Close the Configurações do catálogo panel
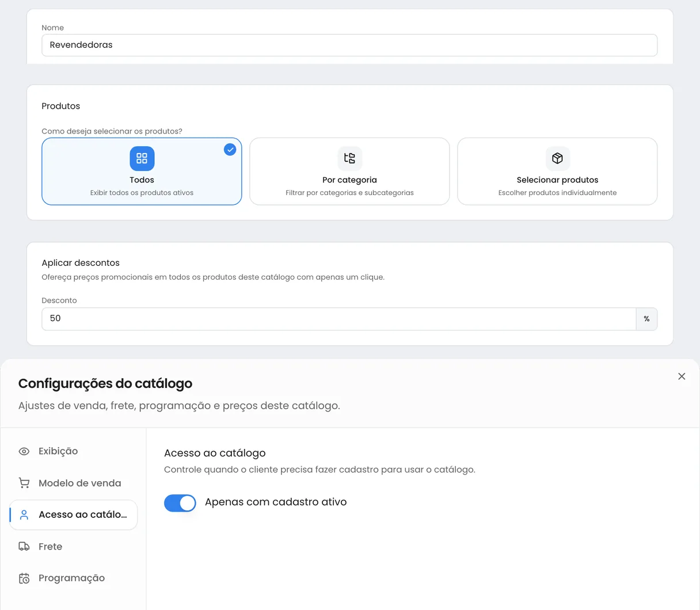 coord(682,376)
